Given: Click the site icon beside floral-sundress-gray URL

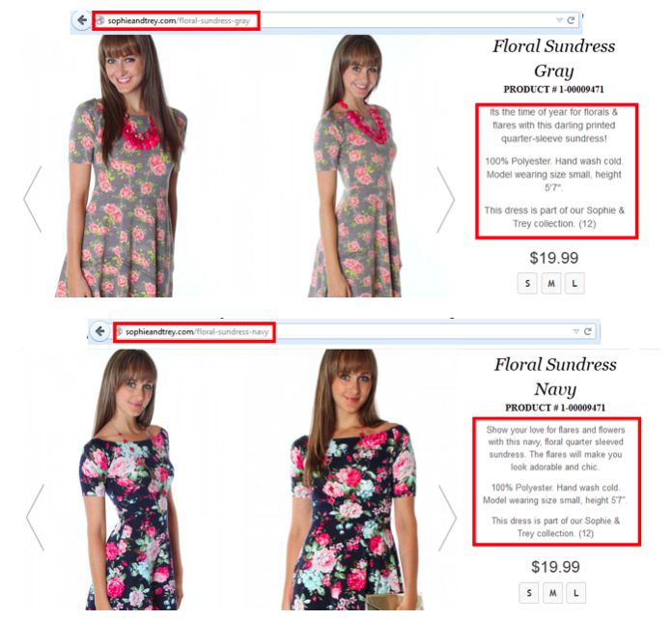Looking at the screenshot, I should 100,20.
